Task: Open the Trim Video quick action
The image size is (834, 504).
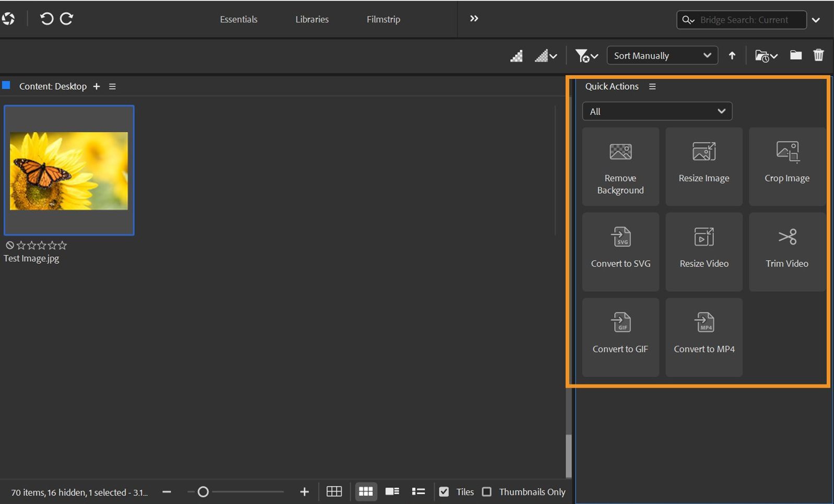Action: pyautogui.click(x=787, y=252)
